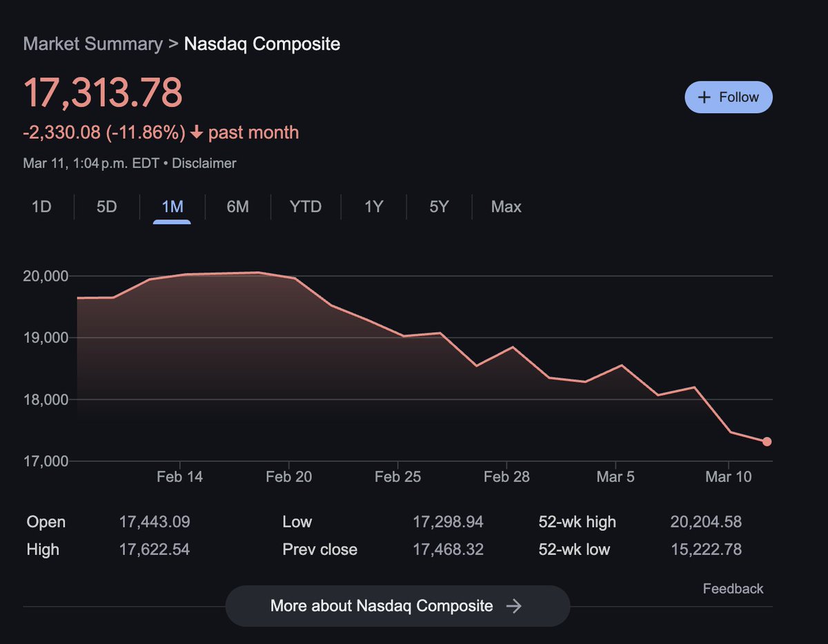Click the current price value 17,313.78
This screenshot has width=828, height=644.
pos(102,91)
